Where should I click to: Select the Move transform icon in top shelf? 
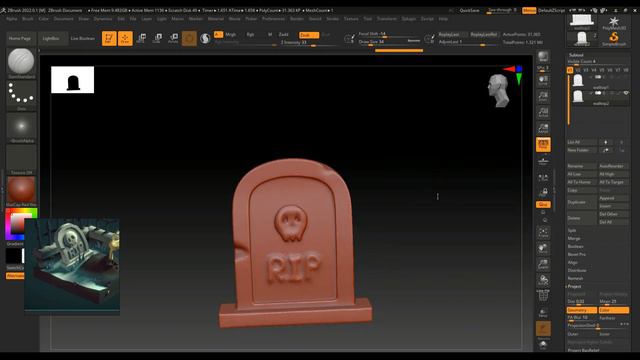[x=141, y=38]
